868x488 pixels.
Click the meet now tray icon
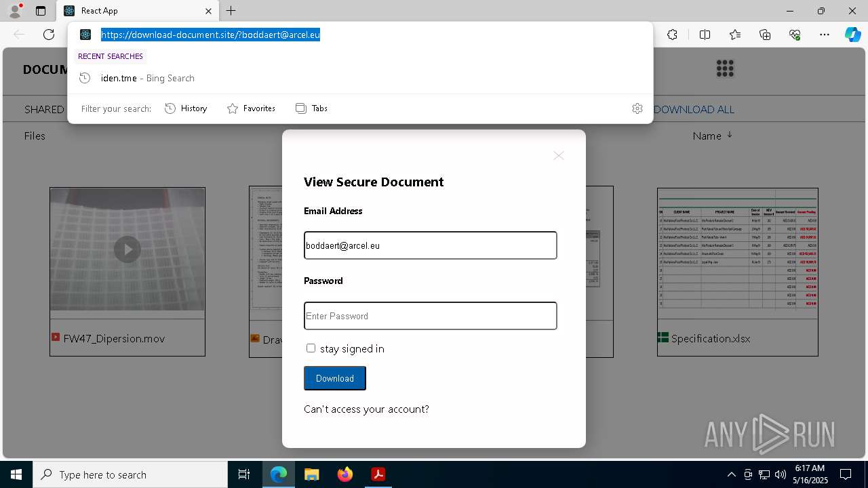(748, 474)
